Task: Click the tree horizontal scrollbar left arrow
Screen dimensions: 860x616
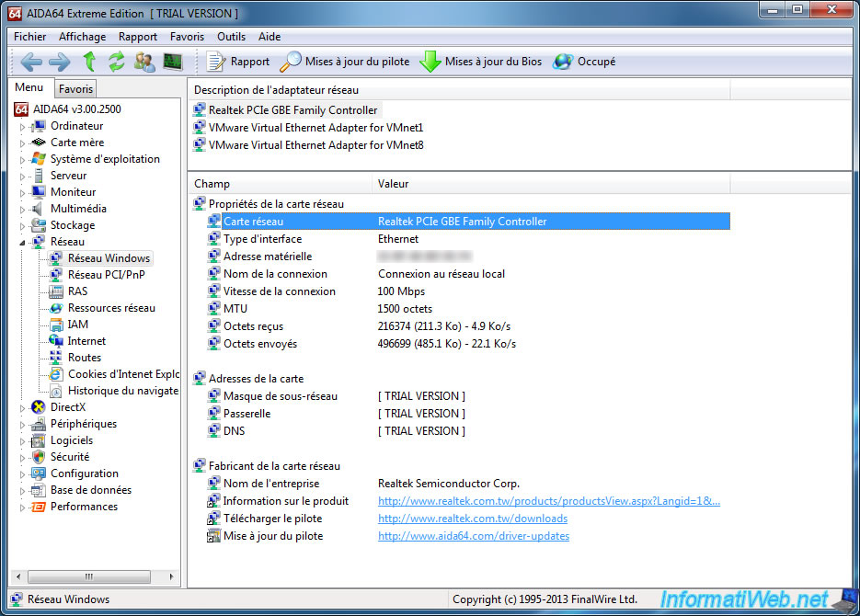Action: pos(18,576)
